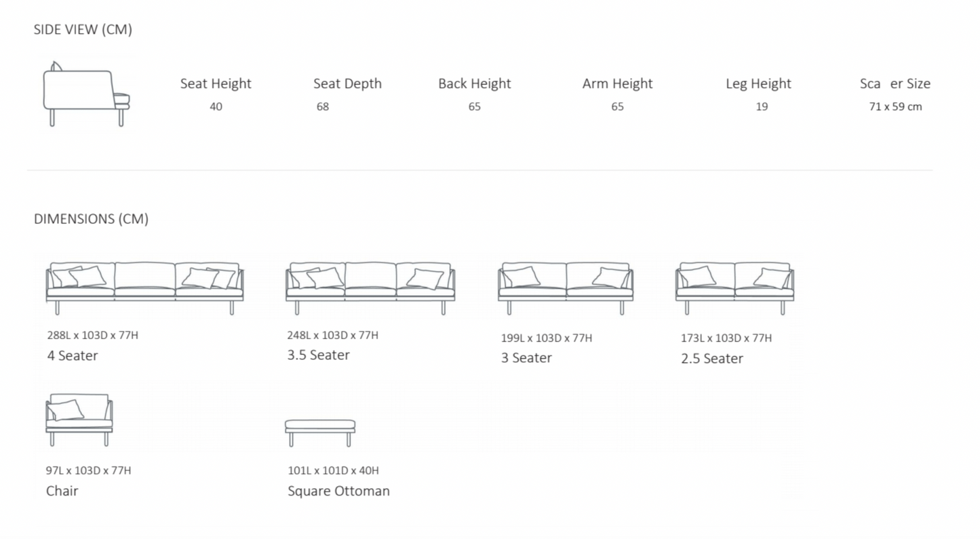This screenshot has height=539, width=980.
Task: Click the Chair label text
Action: click(x=62, y=490)
